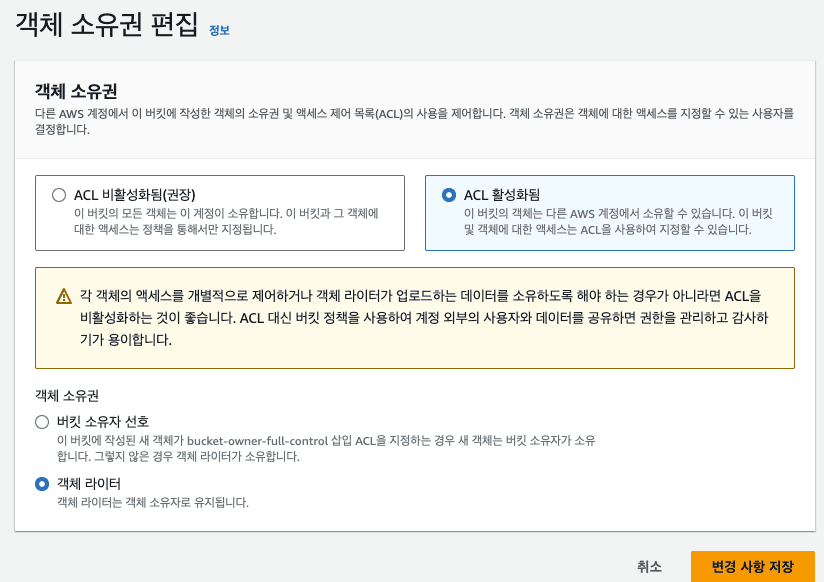Image resolution: width=824 pixels, height=582 pixels.
Task: Click the ACL 비활성화됨(권장) label text
Action: coord(134,195)
